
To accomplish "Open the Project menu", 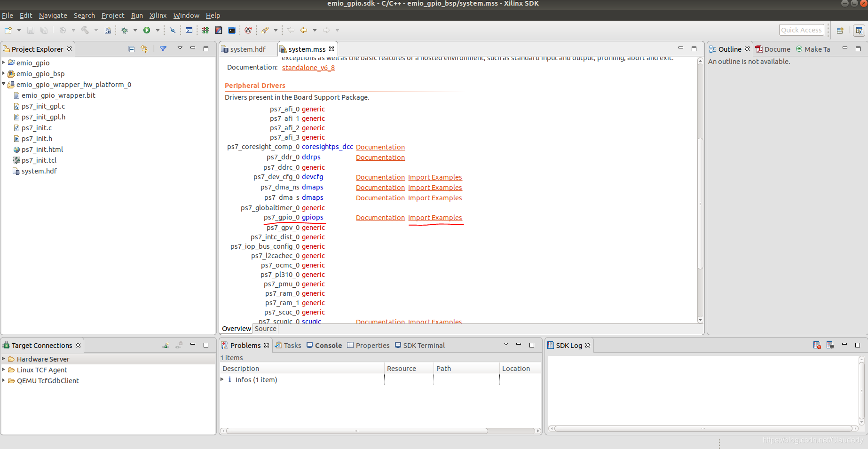I will point(113,16).
